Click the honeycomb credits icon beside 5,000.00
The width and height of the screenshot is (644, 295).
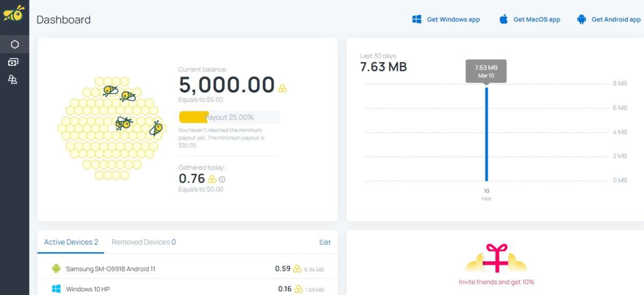[x=282, y=88]
